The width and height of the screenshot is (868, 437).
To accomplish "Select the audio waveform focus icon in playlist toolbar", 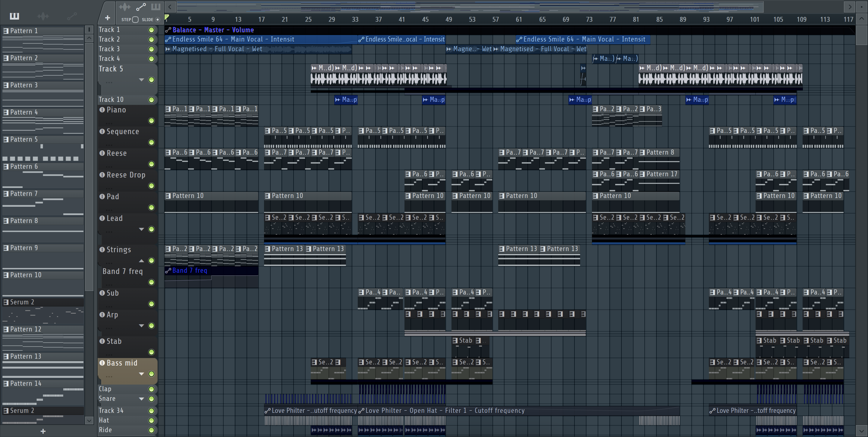I will click(x=125, y=7).
